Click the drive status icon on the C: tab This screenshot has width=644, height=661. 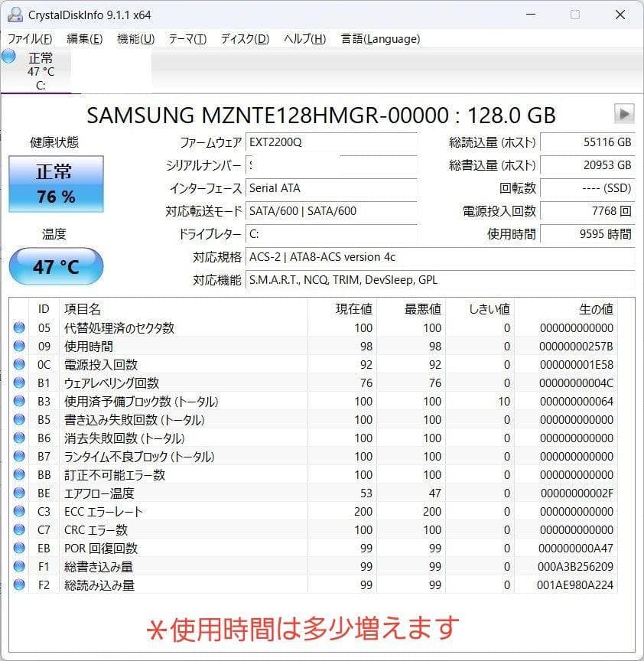pyautogui.click(x=10, y=55)
